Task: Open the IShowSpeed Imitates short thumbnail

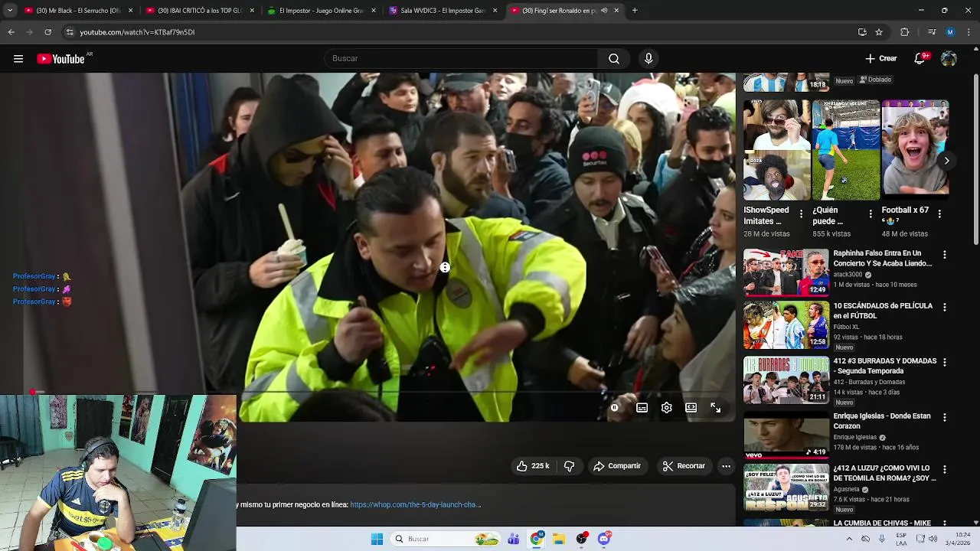Action: coord(776,150)
